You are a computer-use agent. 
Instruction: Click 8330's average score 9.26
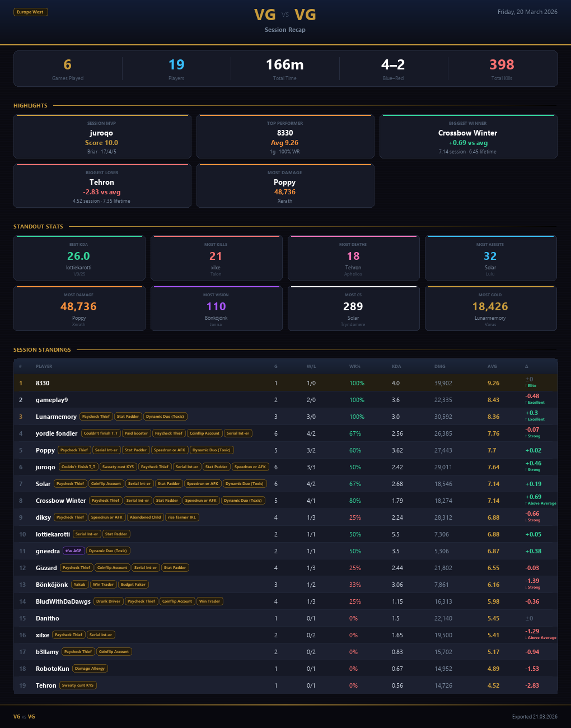[493, 383]
